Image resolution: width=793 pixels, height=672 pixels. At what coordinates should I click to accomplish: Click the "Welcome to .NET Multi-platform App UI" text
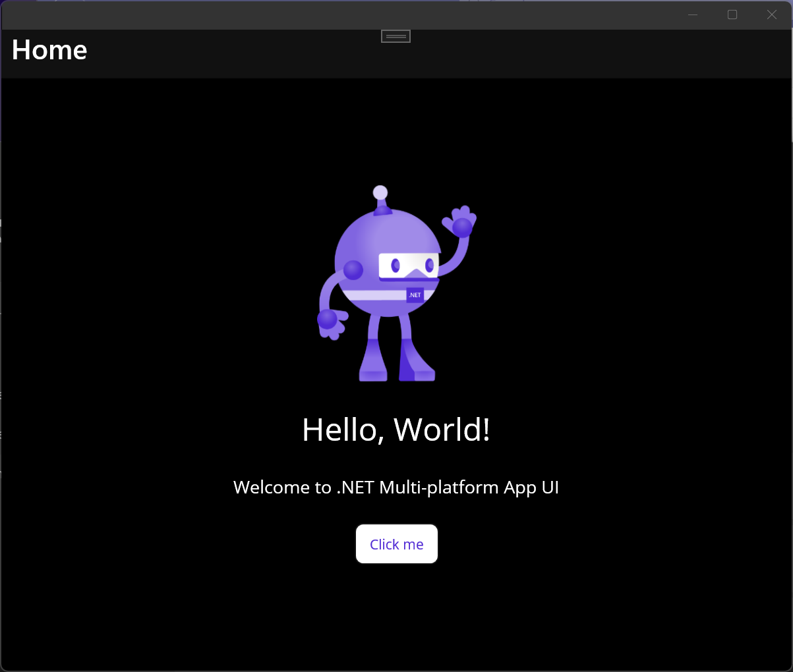(396, 488)
